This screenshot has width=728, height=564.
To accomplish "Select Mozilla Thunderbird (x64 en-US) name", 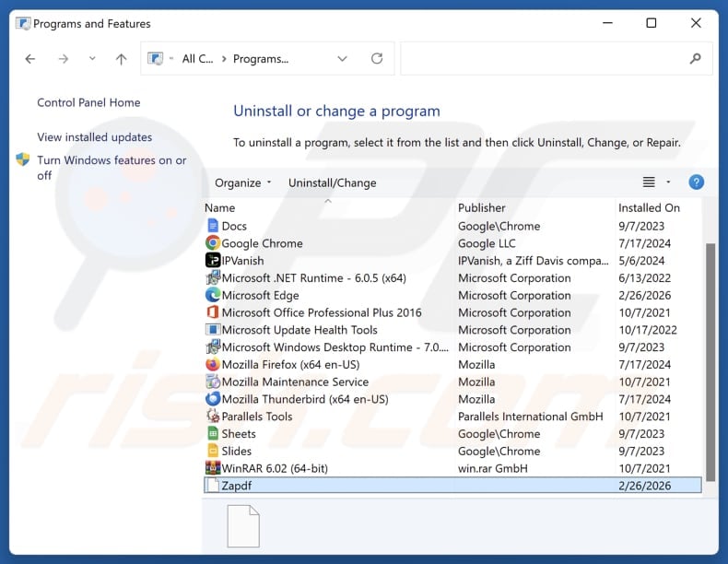I will pyautogui.click(x=305, y=399).
